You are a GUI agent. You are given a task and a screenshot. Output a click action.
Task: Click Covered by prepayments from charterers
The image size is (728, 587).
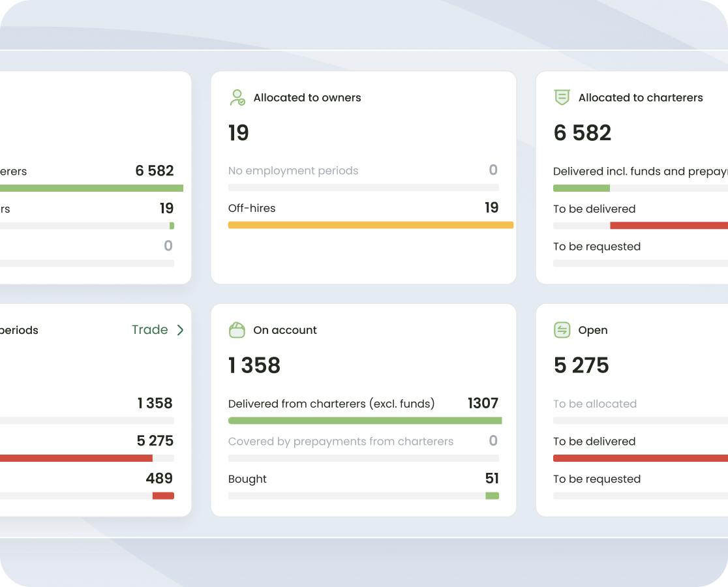[x=341, y=442]
